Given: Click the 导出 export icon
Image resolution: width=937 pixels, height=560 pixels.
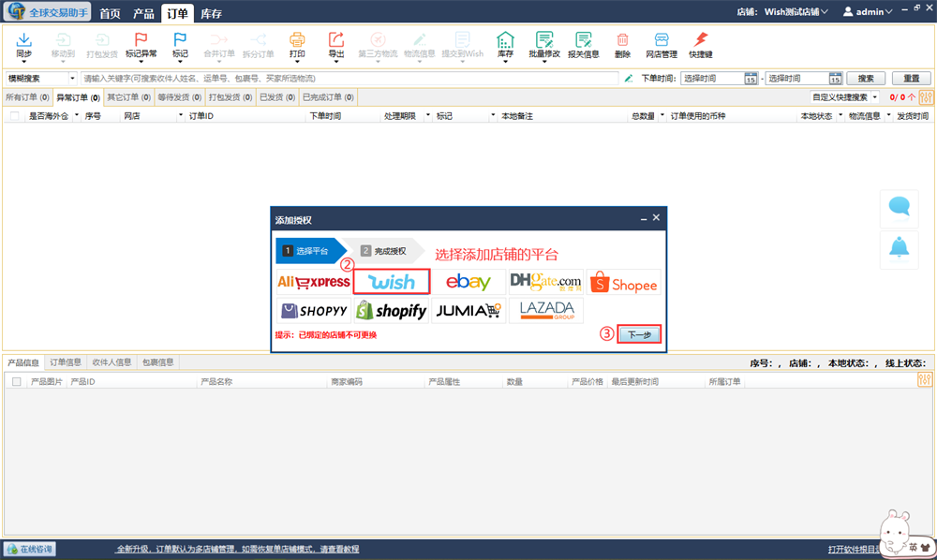Looking at the screenshot, I should [x=336, y=39].
